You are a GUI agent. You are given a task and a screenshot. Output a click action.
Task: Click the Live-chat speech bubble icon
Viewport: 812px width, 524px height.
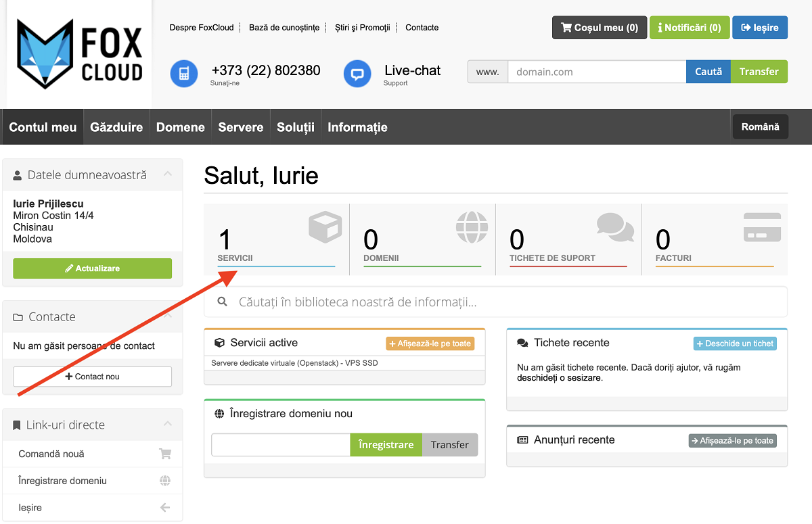point(357,74)
